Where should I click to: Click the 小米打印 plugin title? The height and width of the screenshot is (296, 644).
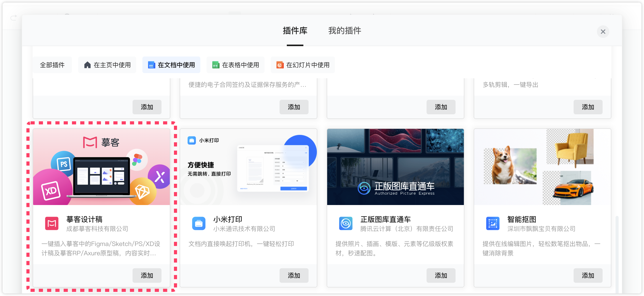tap(228, 219)
